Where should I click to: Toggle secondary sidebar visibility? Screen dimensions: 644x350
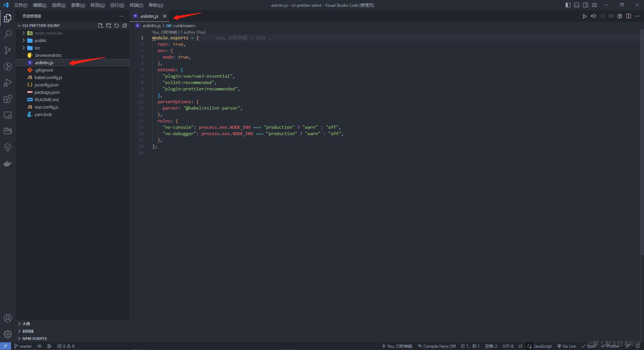(586, 5)
